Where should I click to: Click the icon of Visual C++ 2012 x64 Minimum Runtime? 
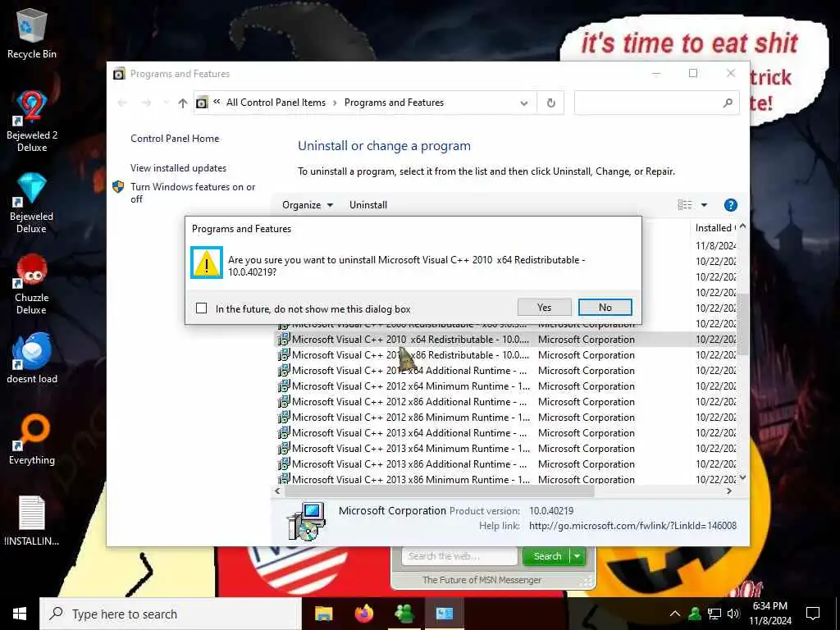coord(284,386)
